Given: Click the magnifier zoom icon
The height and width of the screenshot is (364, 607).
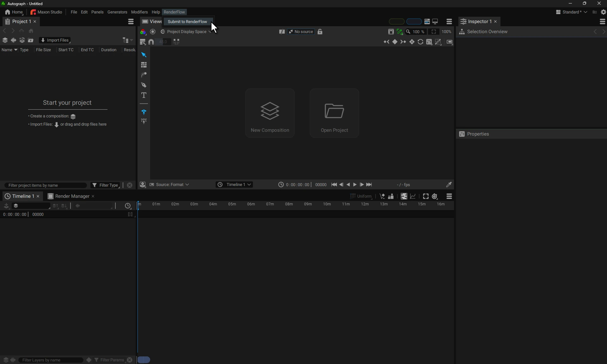Looking at the screenshot, I should (x=408, y=32).
